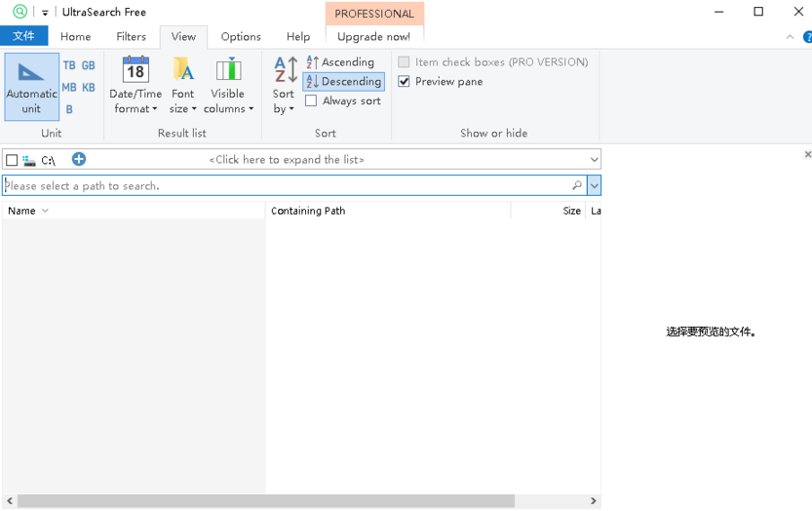Click the magnifier search icon

577,185
